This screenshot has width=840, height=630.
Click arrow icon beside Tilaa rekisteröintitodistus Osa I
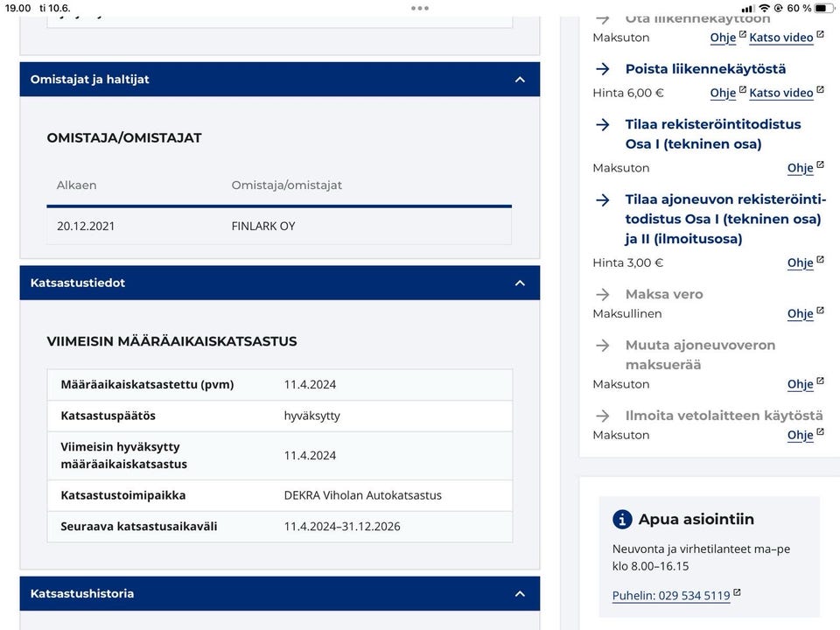tap(603, 125)
